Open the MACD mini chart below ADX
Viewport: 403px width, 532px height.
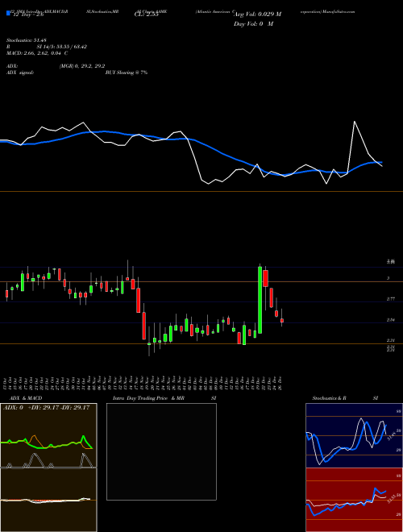coord(48,500)
